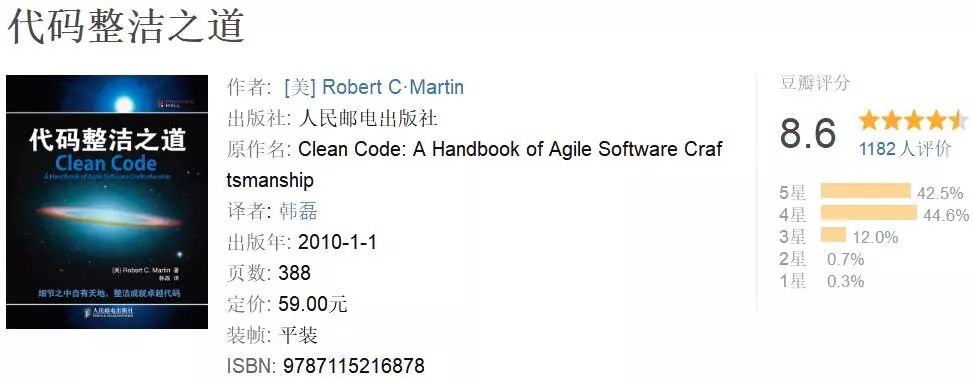Select the 2星 0.7% rating row
The height and width of the screenshot is (380, 973).
point(822,259)
